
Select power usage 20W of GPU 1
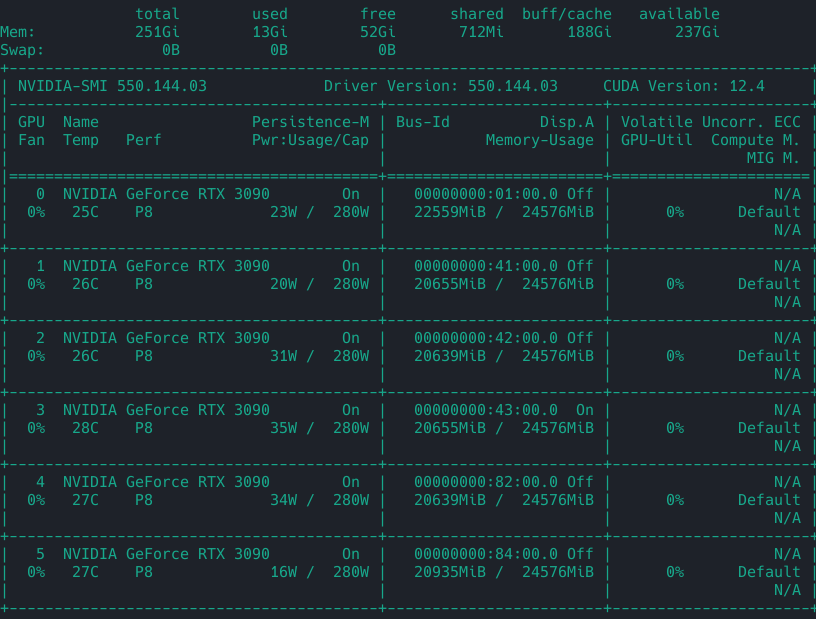284,284
